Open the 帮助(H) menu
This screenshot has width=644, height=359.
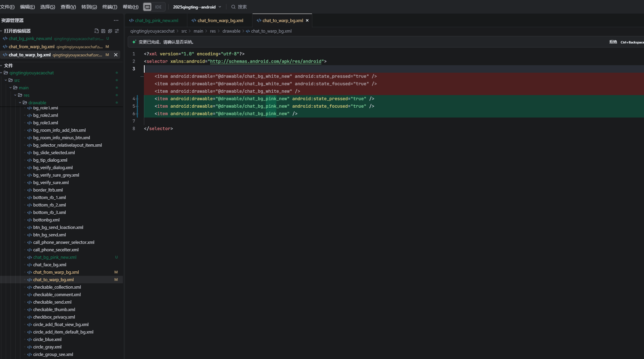pos(131,7)
